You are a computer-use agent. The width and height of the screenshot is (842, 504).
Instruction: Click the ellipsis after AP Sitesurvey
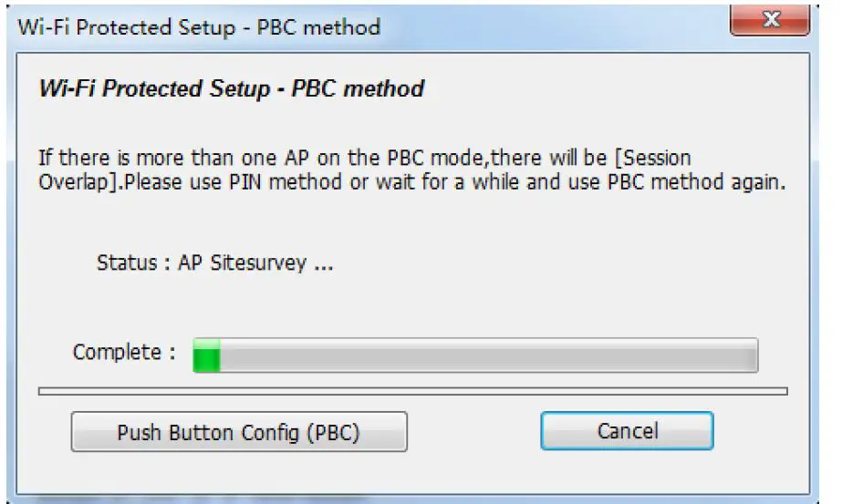click(x=322, y=266)
